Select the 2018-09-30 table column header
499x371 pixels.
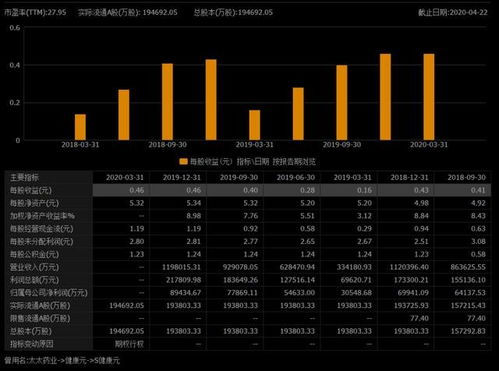coord(466,177)
